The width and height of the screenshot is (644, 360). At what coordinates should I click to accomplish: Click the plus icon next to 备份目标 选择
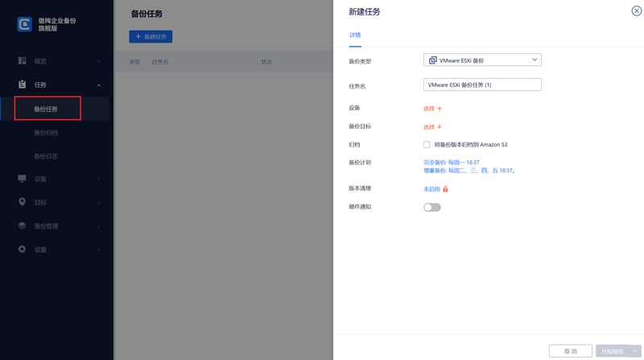pos(440,127)
